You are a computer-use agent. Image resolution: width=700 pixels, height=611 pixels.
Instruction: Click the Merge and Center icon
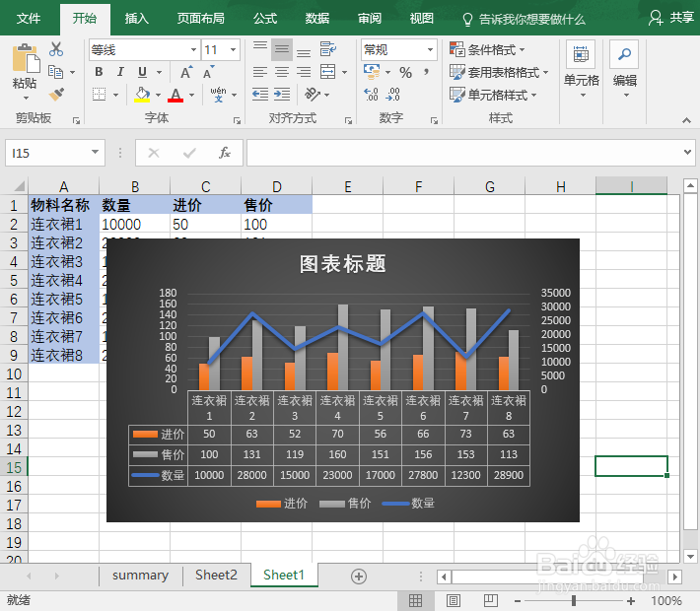pos(328,72)
